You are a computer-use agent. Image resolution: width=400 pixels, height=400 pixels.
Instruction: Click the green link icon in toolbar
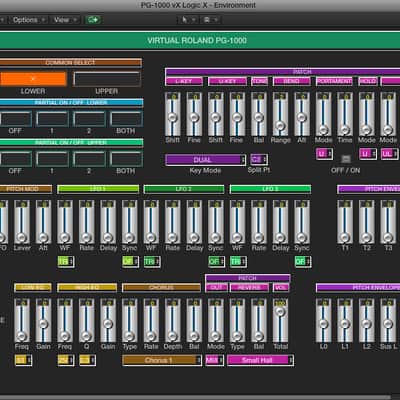click(x=93, y=20)
